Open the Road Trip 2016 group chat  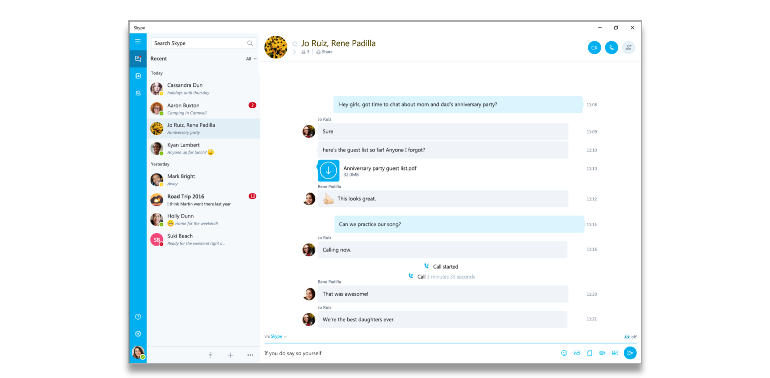(x=203, y=199)
